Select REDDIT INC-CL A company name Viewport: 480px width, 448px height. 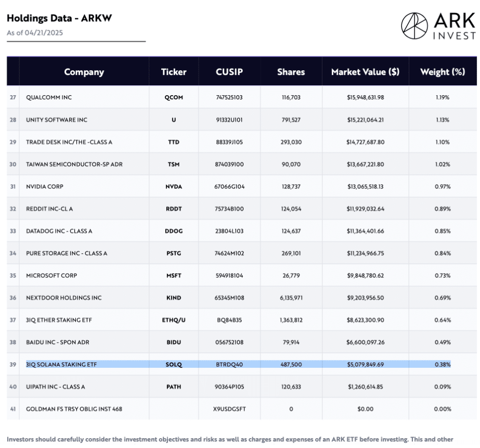49,209
